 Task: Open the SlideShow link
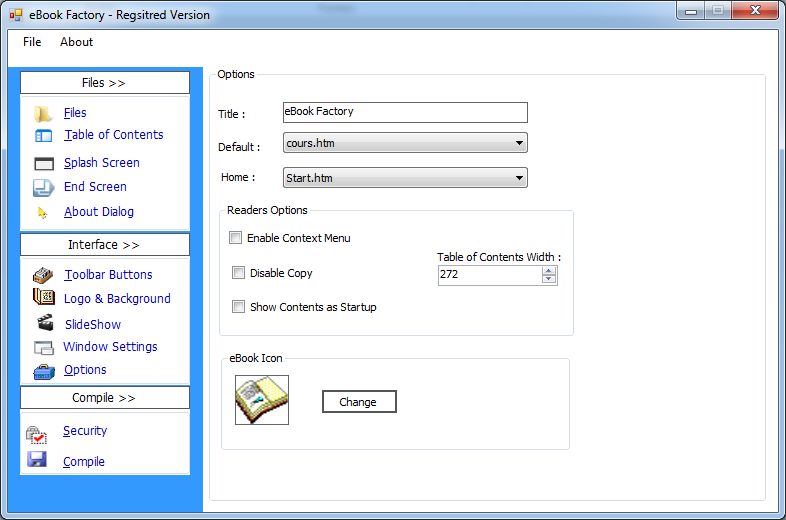pos(93,324)
